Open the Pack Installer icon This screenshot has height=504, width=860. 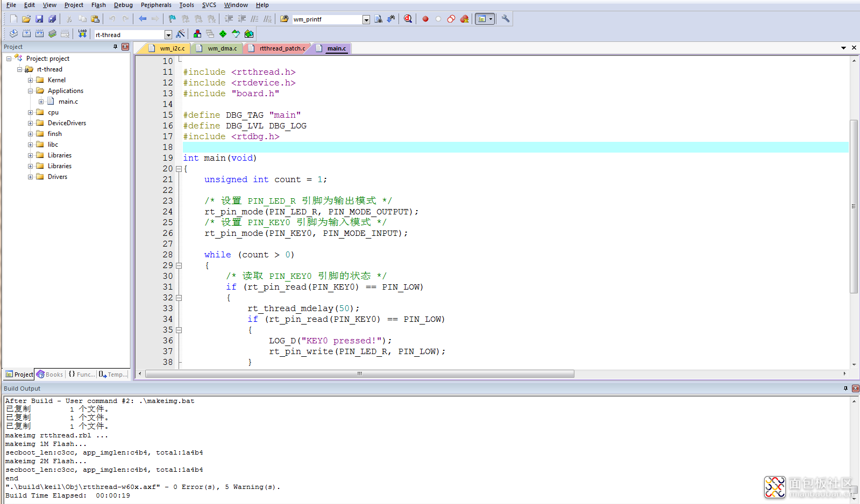click(x=249, y=34)
